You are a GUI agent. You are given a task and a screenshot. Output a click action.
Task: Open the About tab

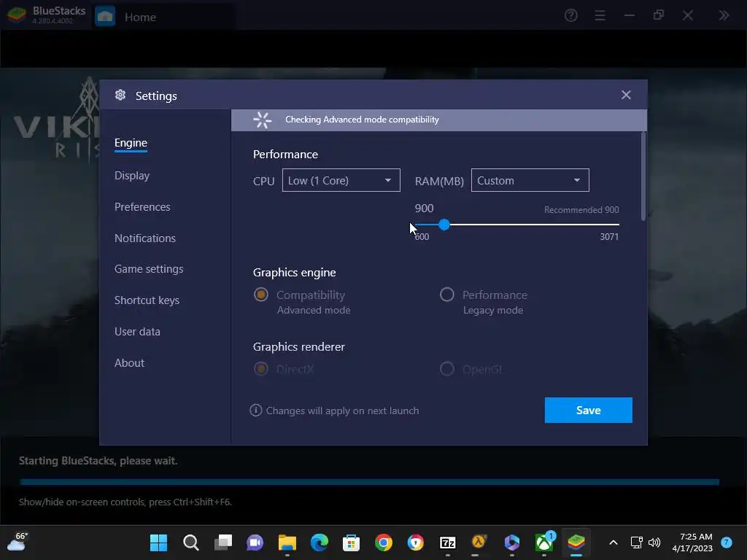coord(129,363)
